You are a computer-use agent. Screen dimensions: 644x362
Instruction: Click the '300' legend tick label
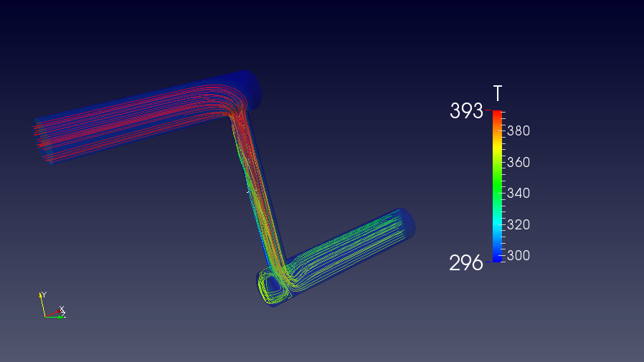(x=518, y=255)
